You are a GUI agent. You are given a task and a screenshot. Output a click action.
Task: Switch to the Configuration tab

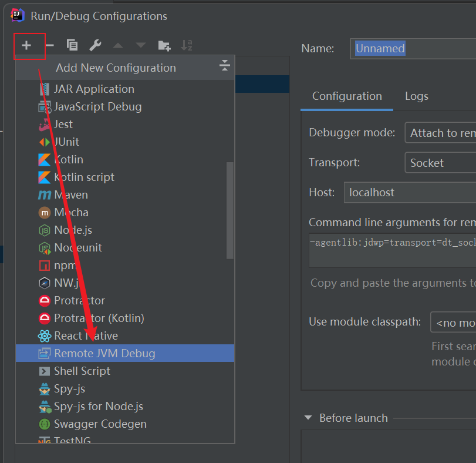(347, 96)
